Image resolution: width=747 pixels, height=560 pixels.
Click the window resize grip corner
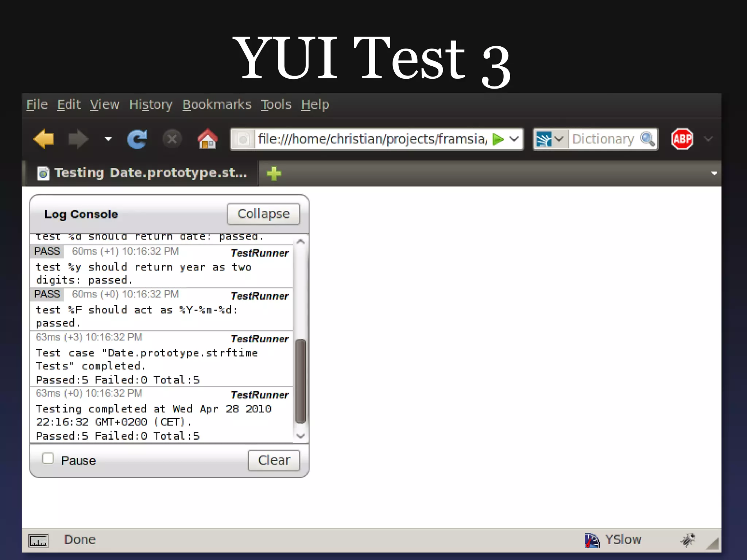click(712, 543)
